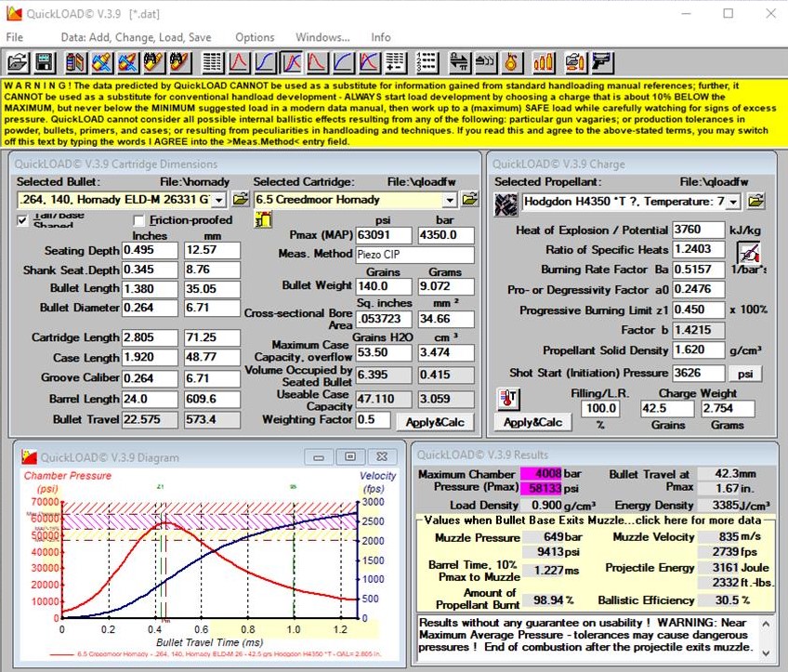Minimize the Diagram sub-window
The image size is (788, 672).
click(x=319, y=457)
